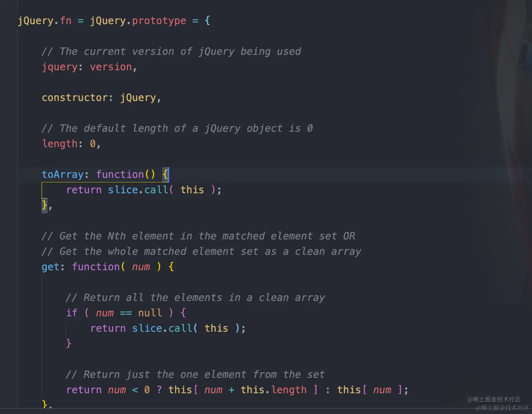This screenshot has width=532, height=414.
Task: Click 'slice' in the toArray return statement
Action: 123,190
